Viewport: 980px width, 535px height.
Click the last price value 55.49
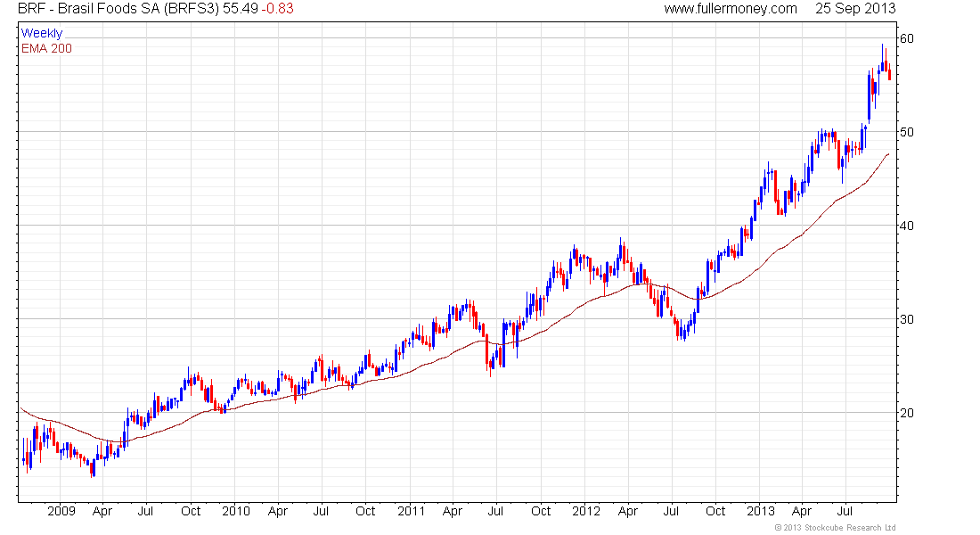tap(240, 9)
